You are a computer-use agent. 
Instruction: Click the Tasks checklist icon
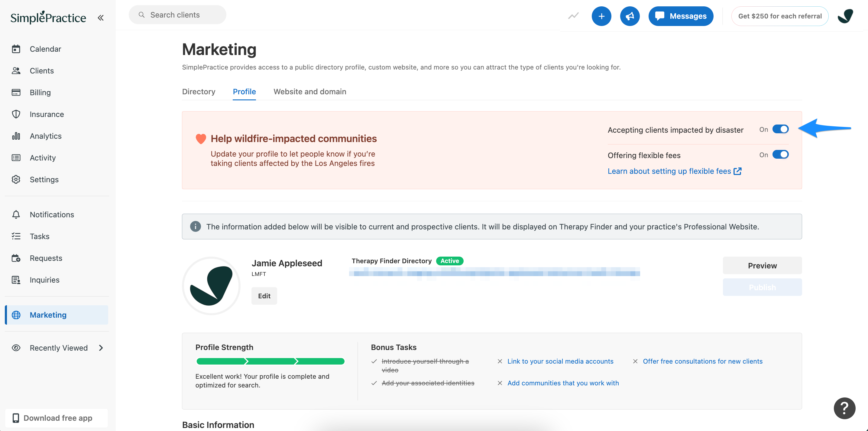tap(16, 236)
